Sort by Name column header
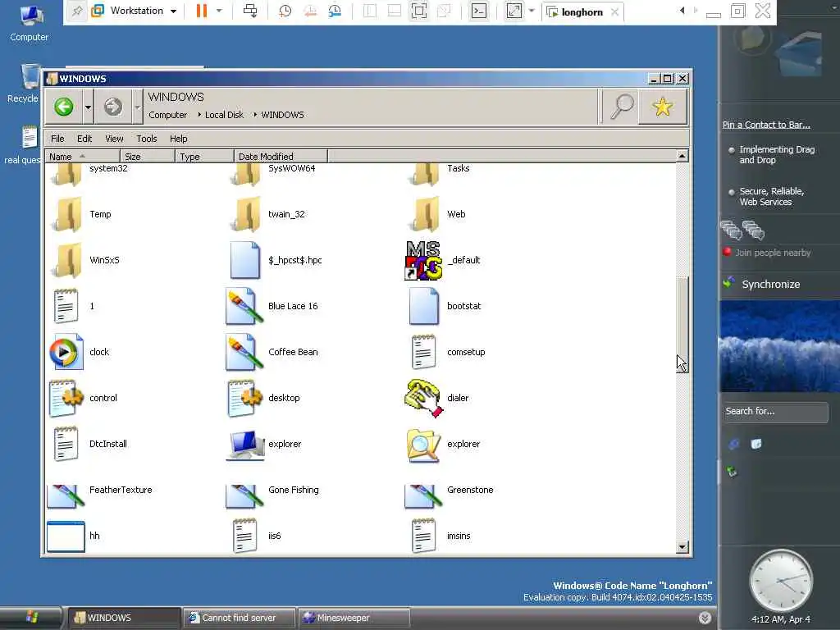This screenshot has height=630, width=840. (x=83, y=157)
